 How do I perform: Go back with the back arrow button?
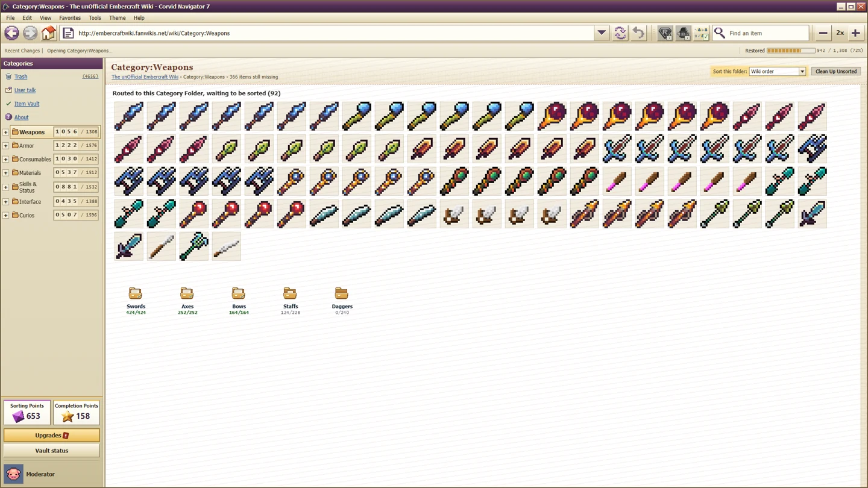coord(11,33)
